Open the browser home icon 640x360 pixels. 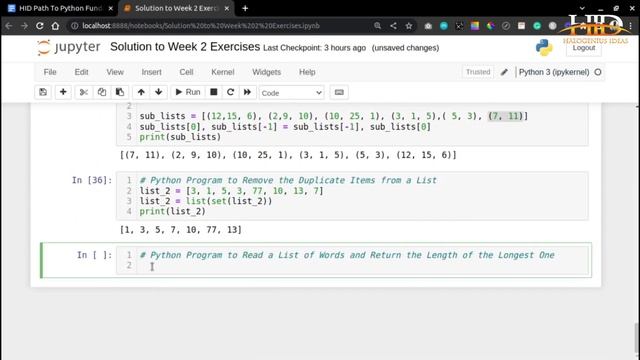tap(55, 26)
